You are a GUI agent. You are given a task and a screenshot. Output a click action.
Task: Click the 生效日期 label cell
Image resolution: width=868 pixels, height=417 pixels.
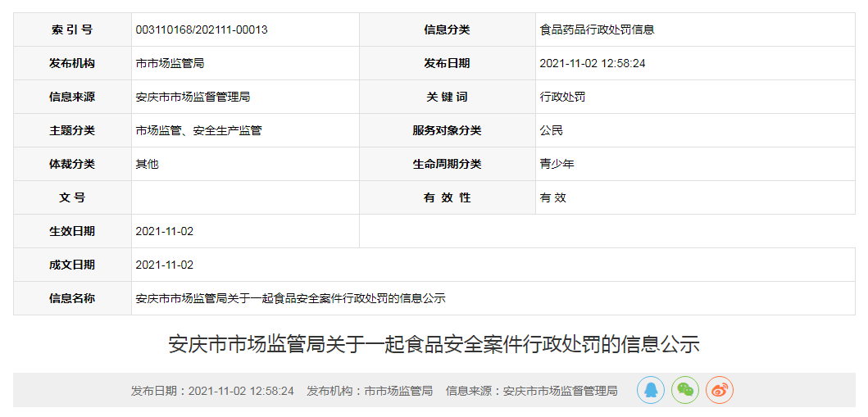click(72, 232)
